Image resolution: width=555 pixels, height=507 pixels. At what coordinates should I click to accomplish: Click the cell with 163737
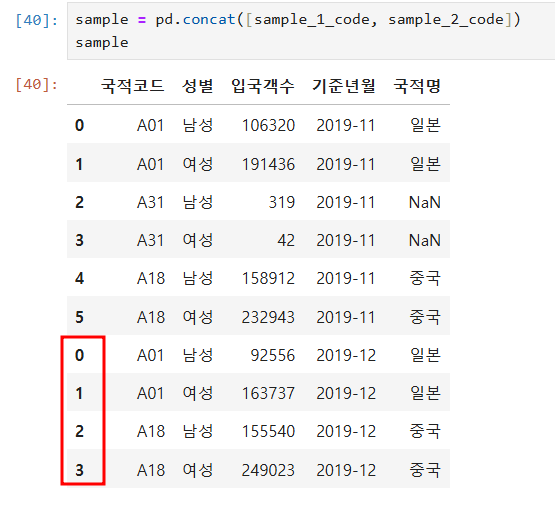pos(268,393)
